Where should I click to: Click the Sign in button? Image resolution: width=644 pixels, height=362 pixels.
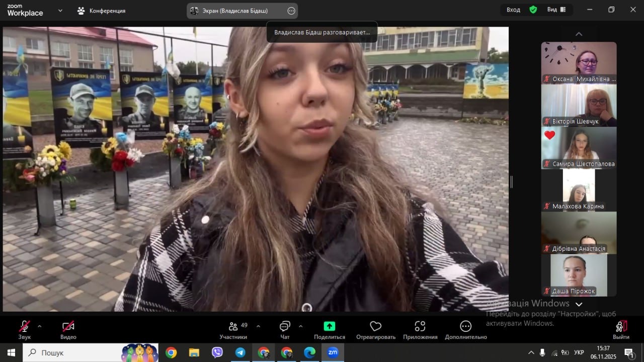tap(513, 10)
